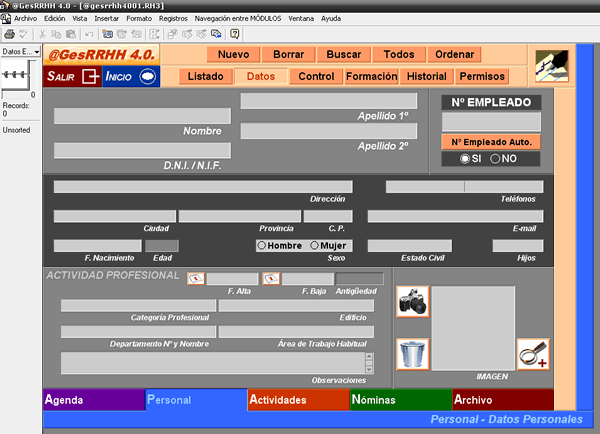Click the camera icon to add a photo
This screenshot has width=600, height=434.
click(412, 301)
